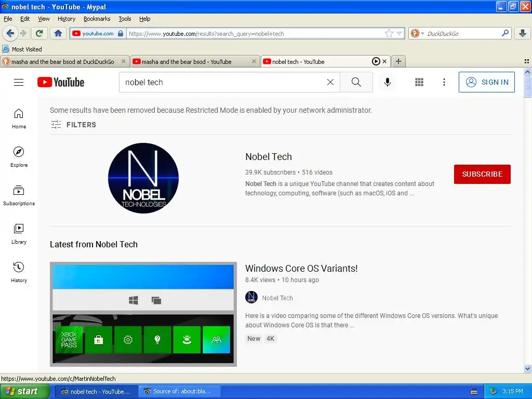532x399 pixels.
Task: Open the Most Visited bookmarks folder
Action: (x=22, y=49)
